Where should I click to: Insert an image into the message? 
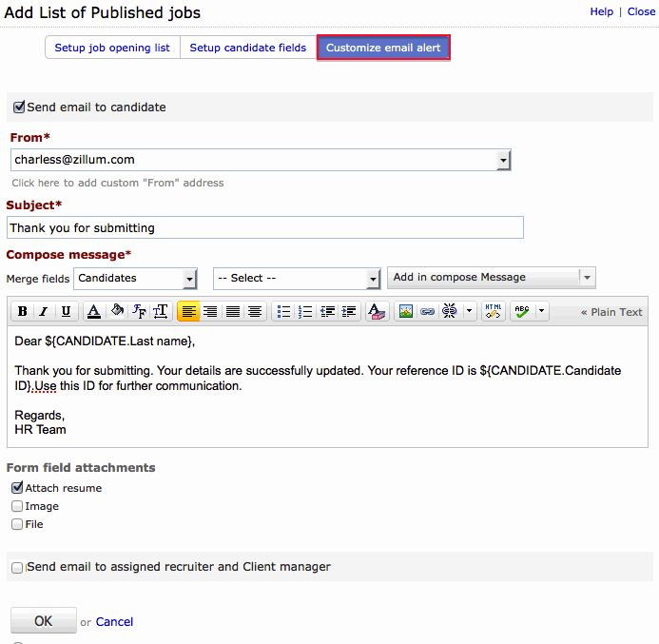click(405, 311)
